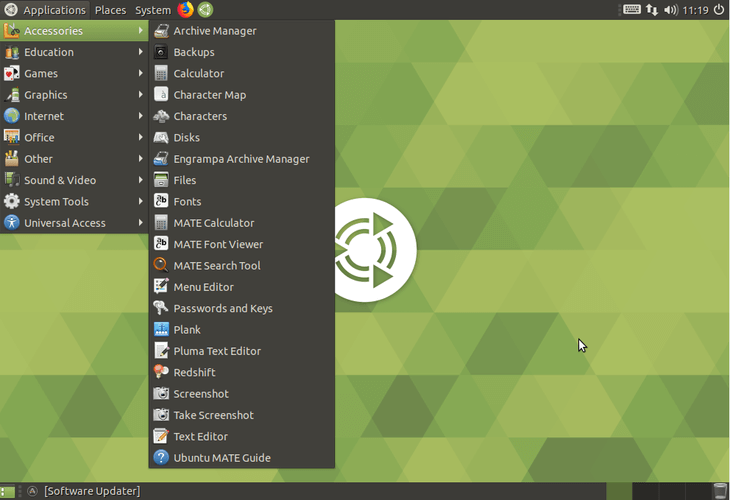Click the Archive Manager icon
The image size is (730, 500).
pyautogui.click(x=161, y=31)
